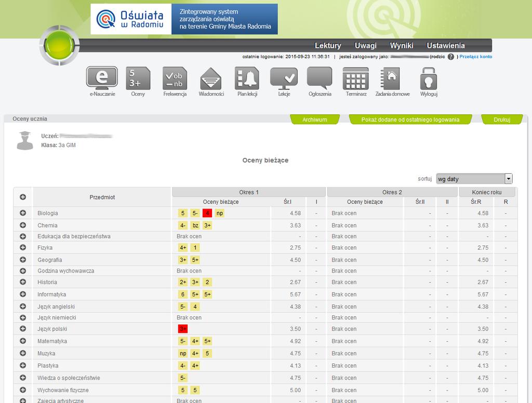Open the Wyniki menu

402,45
